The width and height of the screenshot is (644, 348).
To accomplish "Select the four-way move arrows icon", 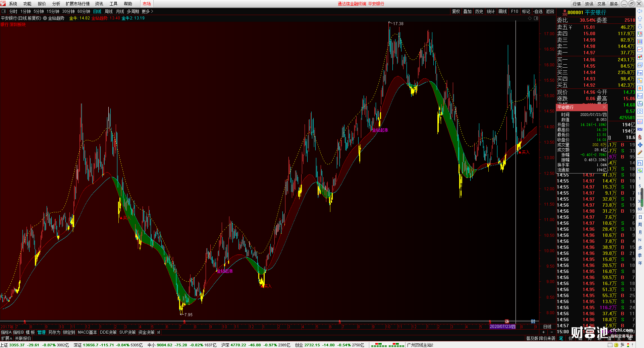I will pos(640,145).
